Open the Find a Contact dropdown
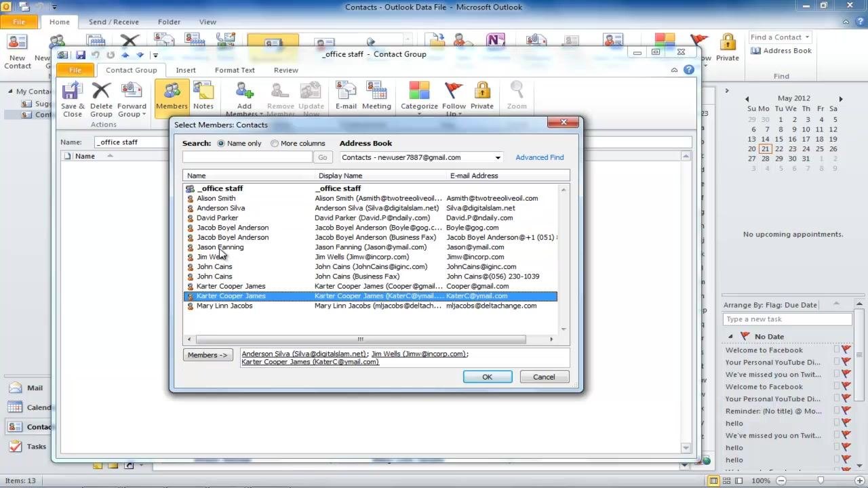Viewport: 868px width, 488px height. pos(807,37)
